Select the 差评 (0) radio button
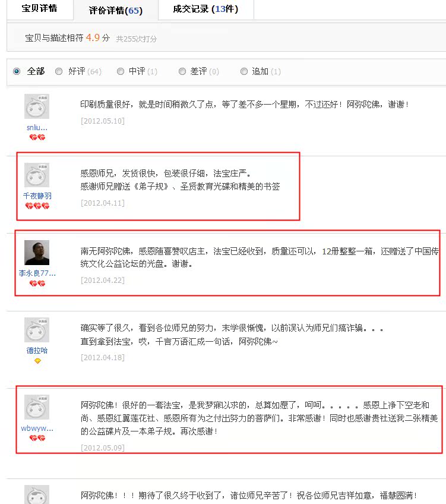The image size is (446, 504). [x=182, y=71]
